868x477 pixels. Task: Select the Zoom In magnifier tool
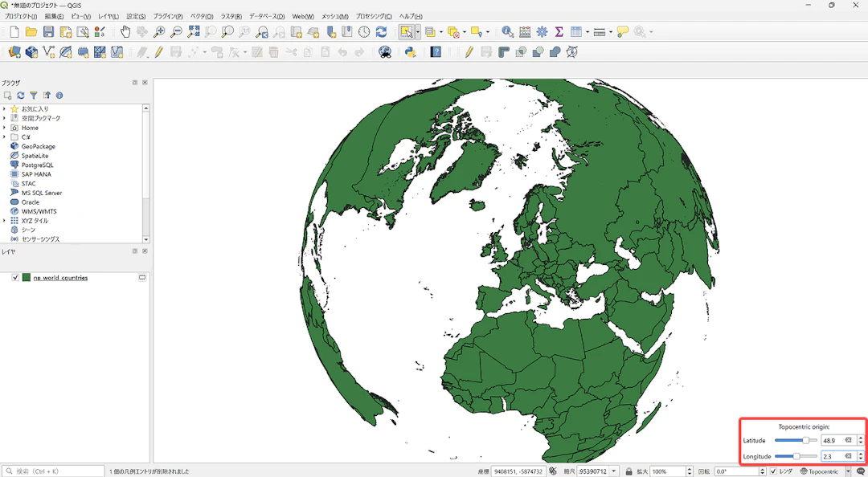[159, 32]
